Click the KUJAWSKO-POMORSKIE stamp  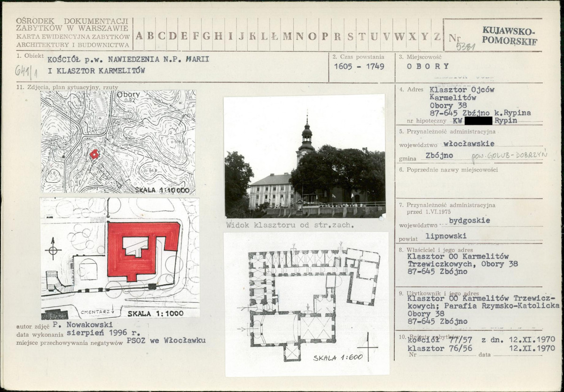[x=509, y=36]
